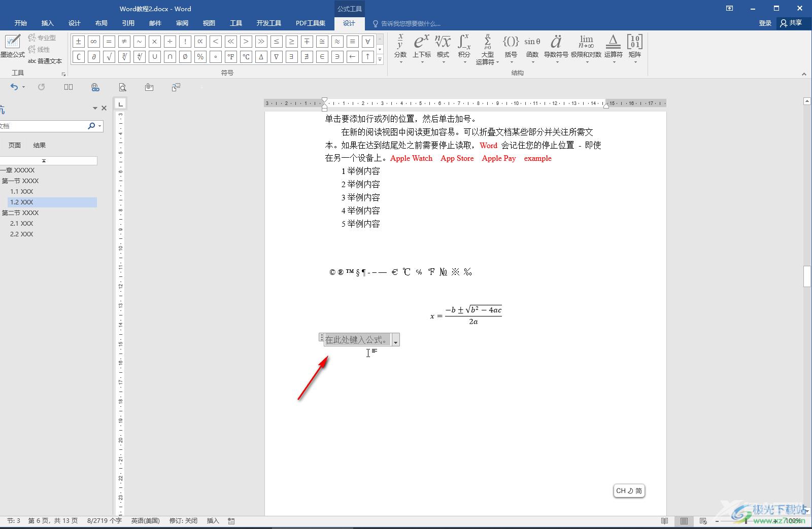Open the Script (上下标) structure gallery
This screenshot has height=529, width=812.
[x=422, y=49]
